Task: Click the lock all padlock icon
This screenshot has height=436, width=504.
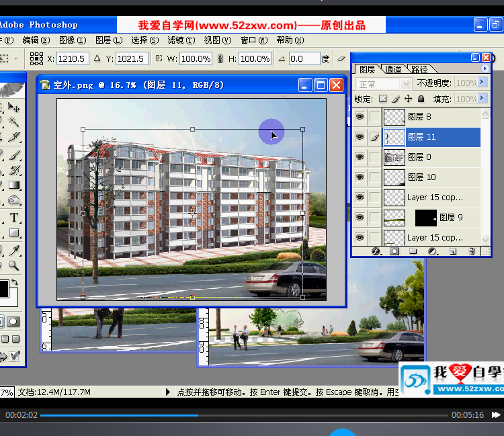Action: coord(421,99)
